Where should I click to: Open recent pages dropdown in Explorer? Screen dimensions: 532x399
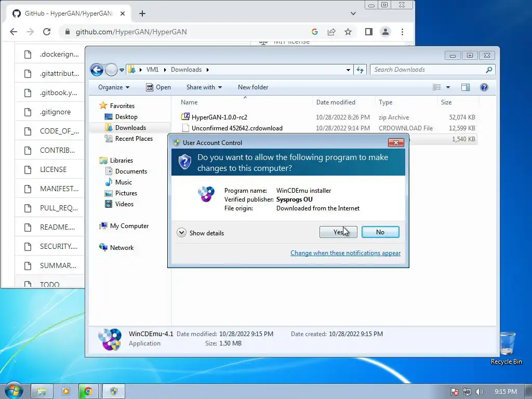point(122,70)
